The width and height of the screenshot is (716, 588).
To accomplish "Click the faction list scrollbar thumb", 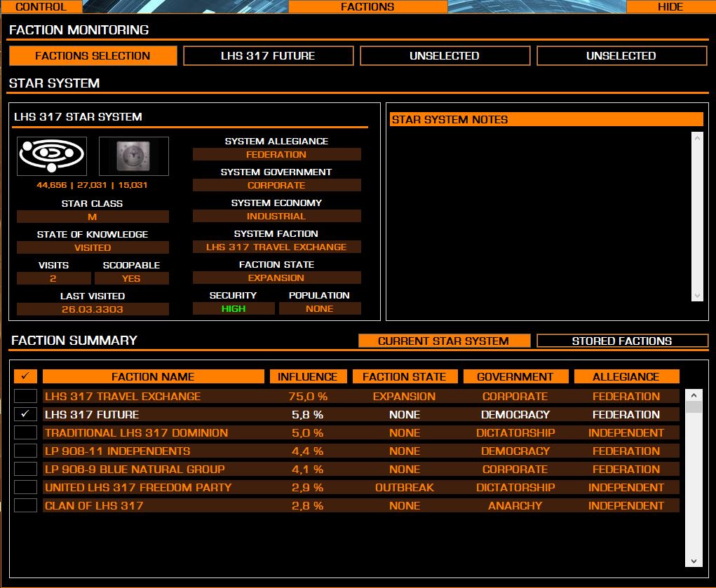I will point(694,406).
